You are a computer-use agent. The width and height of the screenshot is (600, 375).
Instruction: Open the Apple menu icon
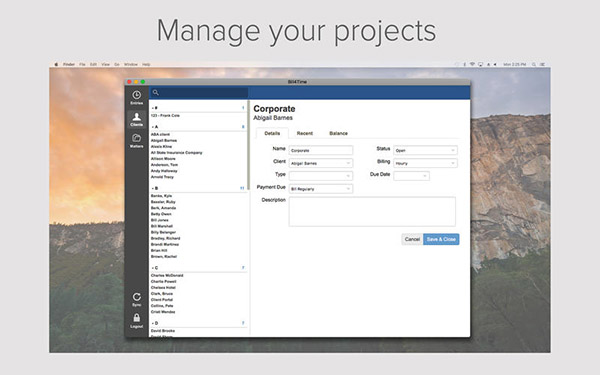click(56, 64)
